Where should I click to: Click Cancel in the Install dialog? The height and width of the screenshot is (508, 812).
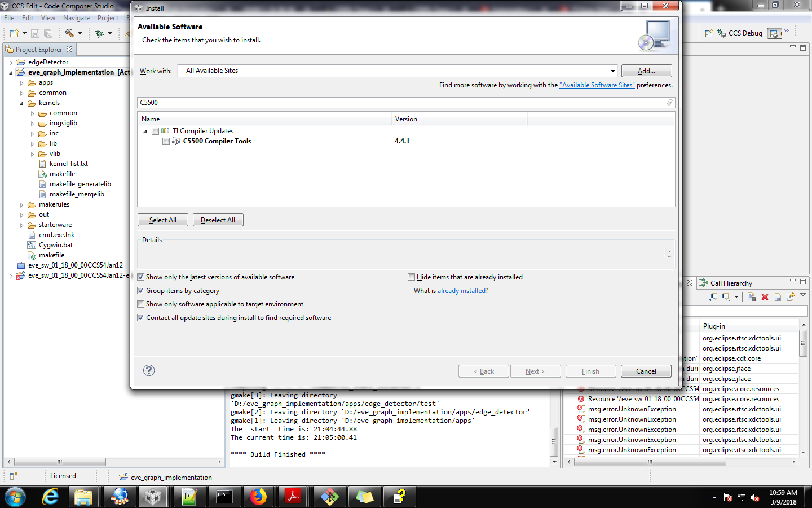(646, 371)
